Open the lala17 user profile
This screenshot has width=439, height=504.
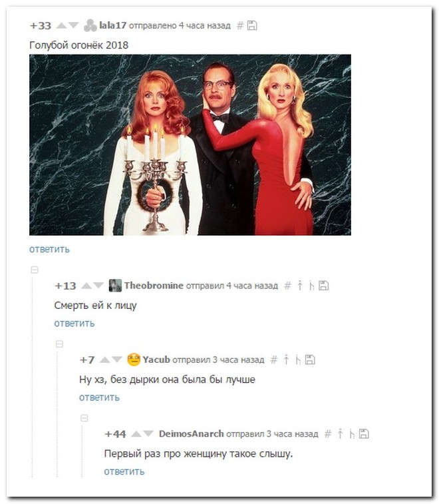click(112, 25)
